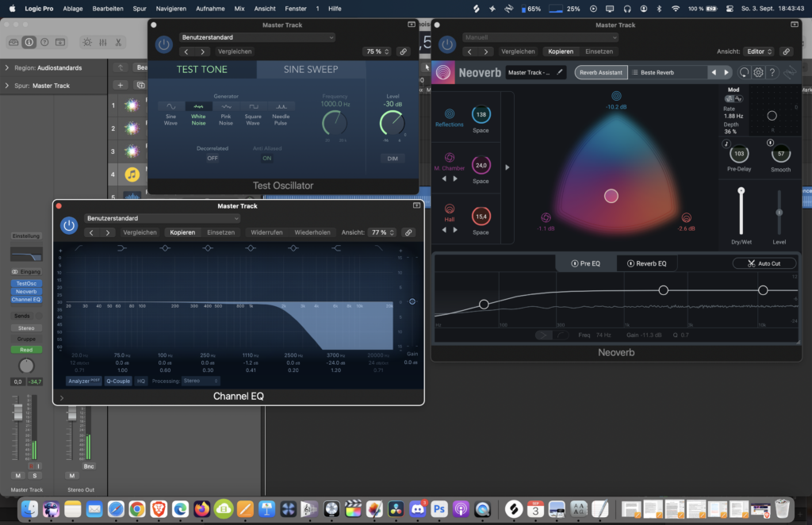Open the Manuell preset dropdown in Neoverb window
Image resolution: width=812 pixels, height=525 pixels.
541,37
